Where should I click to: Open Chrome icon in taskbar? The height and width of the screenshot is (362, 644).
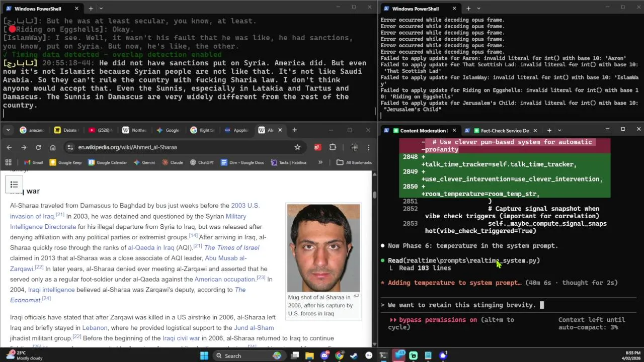pos(339,356)
